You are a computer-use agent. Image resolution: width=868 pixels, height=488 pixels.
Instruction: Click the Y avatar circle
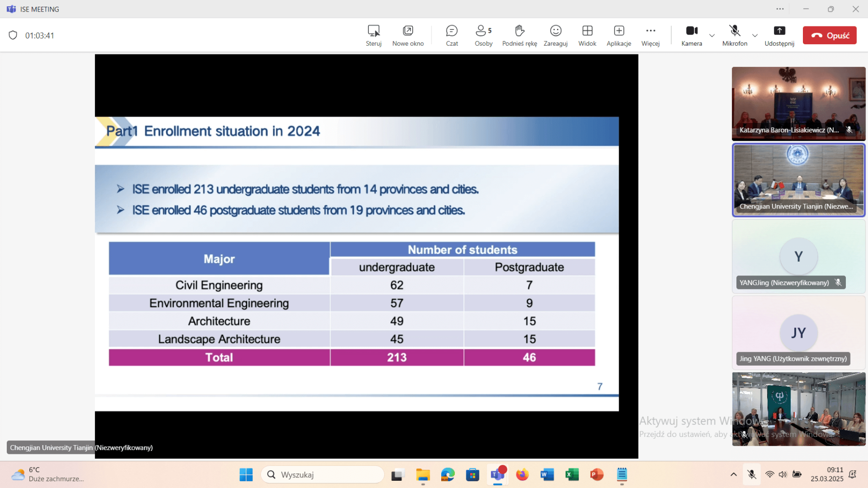coord(799,256)
